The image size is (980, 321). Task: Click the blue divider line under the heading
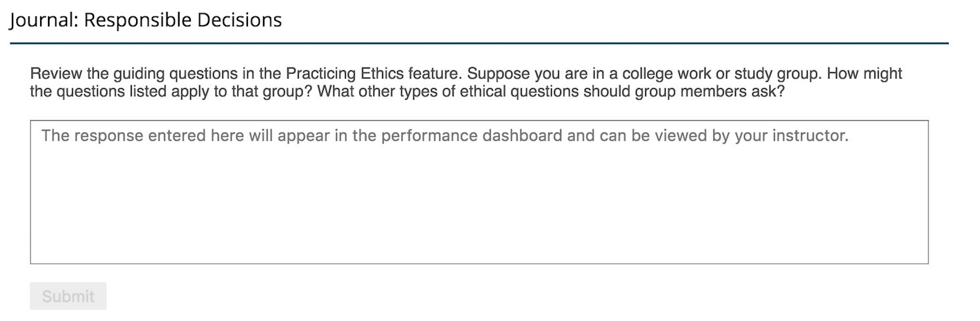[x=479, y=43]
